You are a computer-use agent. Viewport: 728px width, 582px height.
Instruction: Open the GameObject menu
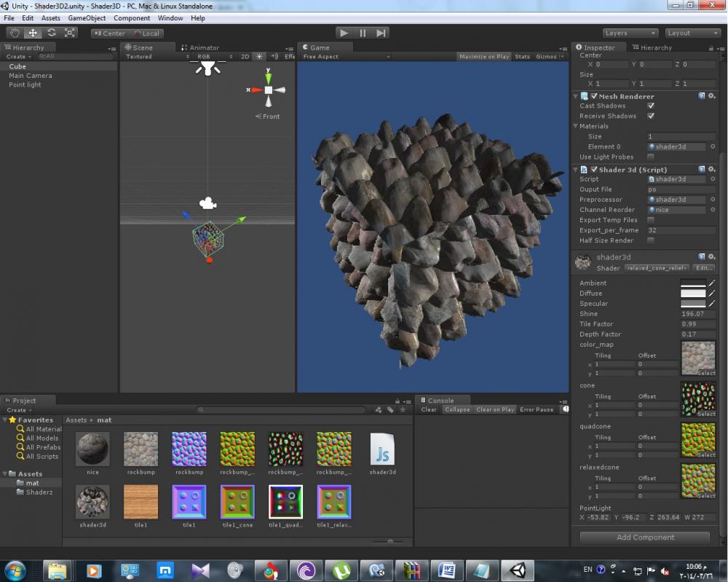[x=87, y=17]
